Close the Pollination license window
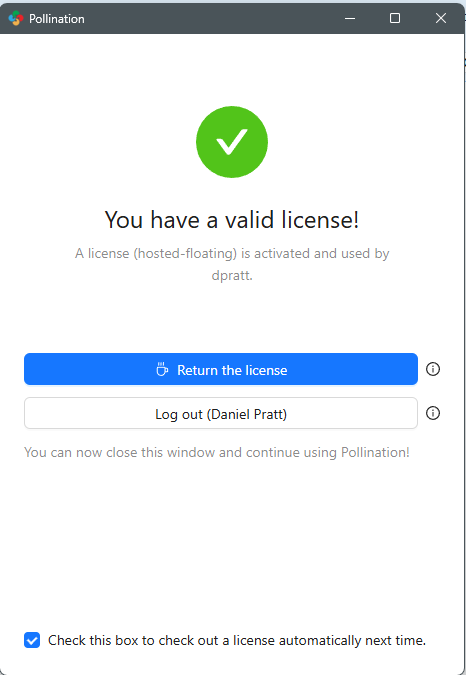This screenshot has width=466, height=675. click(441, 18)
